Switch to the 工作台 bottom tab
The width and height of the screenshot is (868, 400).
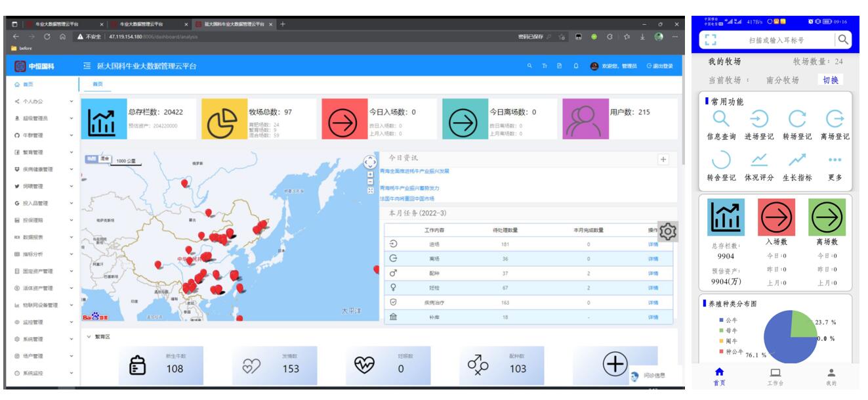[x=775, y=377]
